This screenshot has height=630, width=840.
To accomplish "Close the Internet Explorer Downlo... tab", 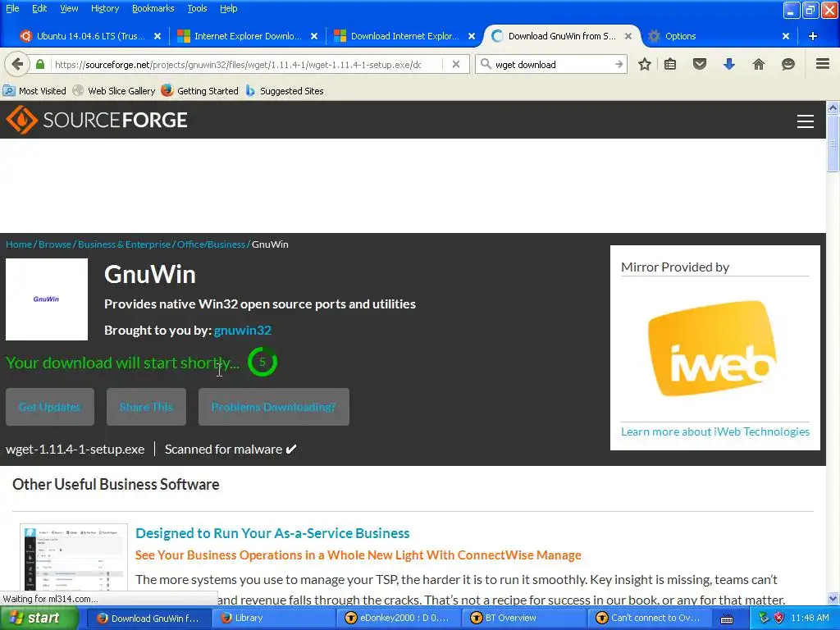I will pos(314,36).
